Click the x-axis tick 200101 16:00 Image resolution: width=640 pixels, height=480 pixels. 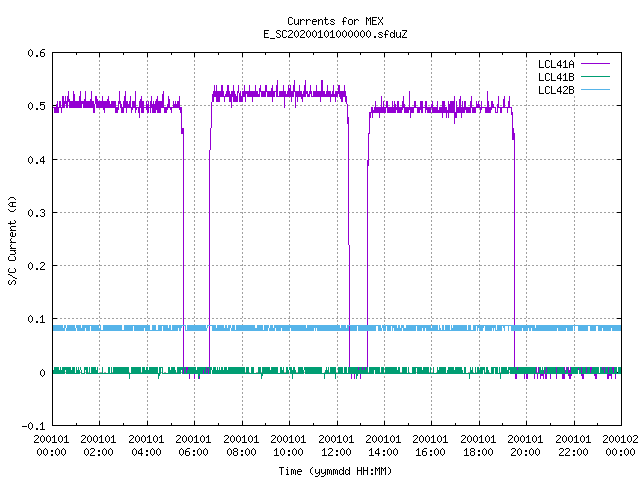click(x=431, y=446)
